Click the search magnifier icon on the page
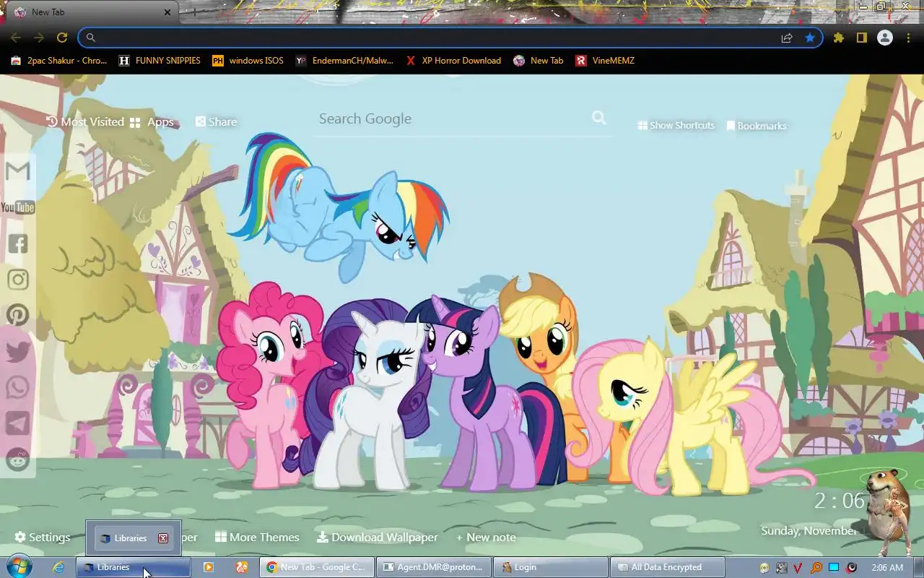The image size is (924, 578). click(598, 118)
